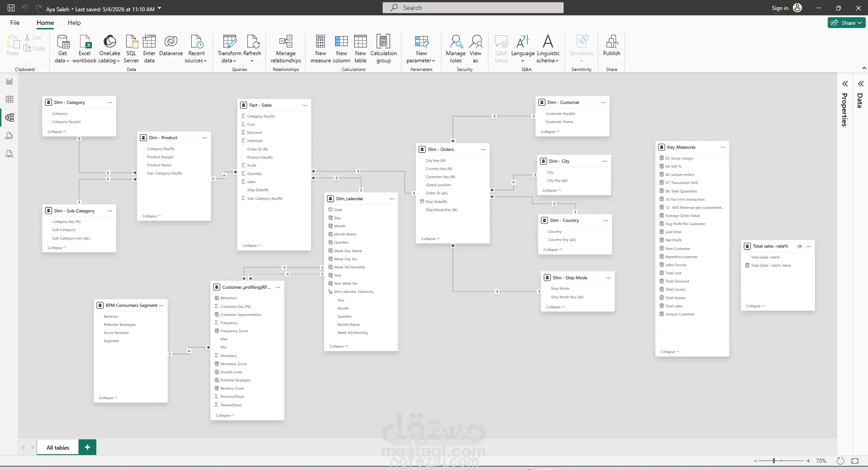Add a Calculation group

[x=384, y=49]
